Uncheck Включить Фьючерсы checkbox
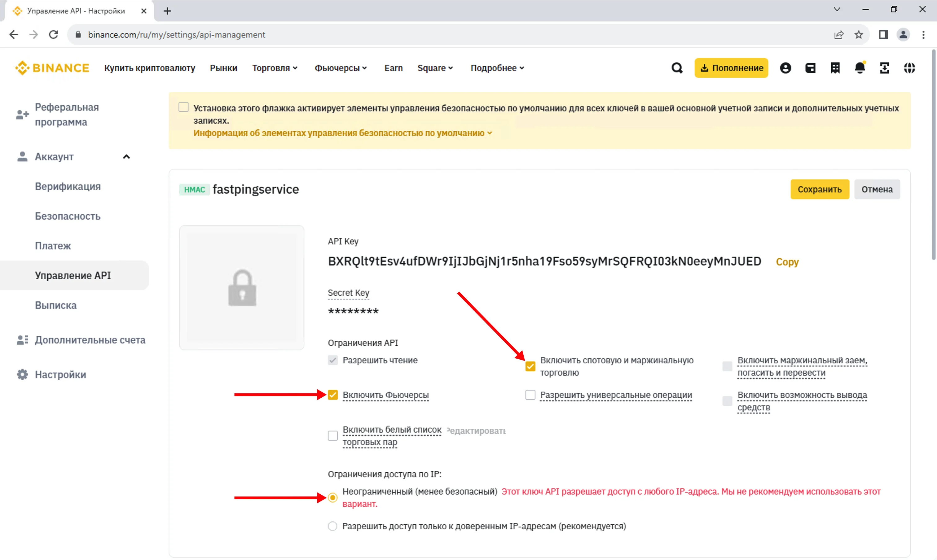 pos(332,395)
